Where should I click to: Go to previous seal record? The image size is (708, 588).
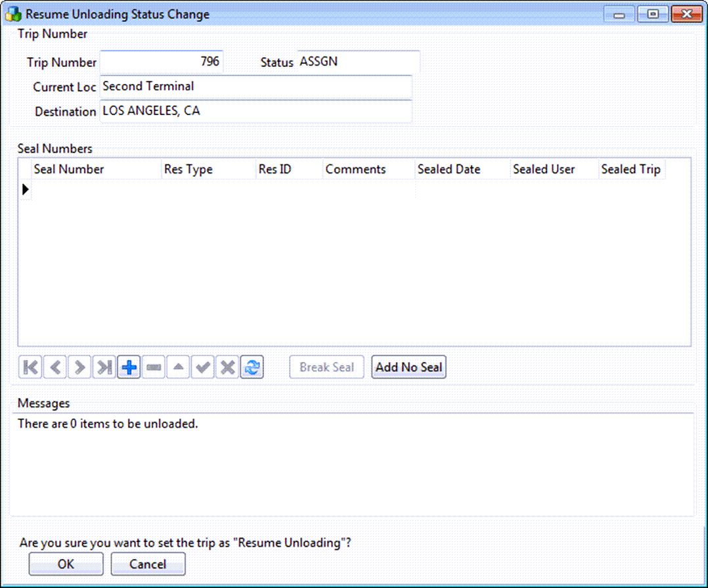[x=55, y=367]
